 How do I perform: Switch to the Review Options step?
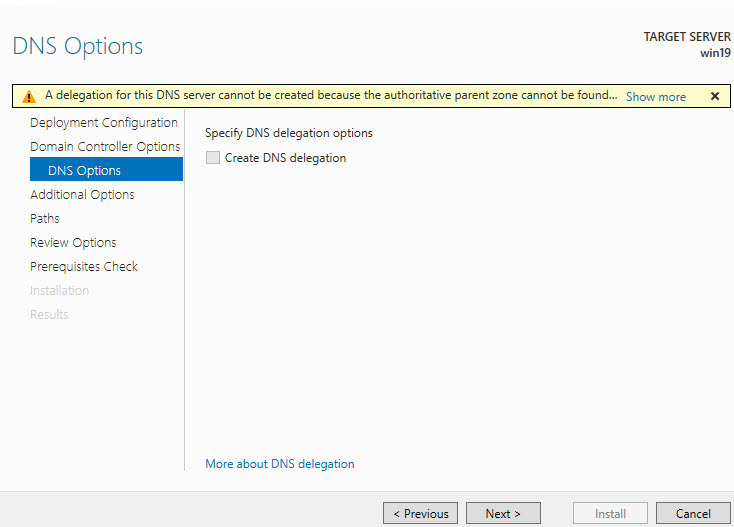(73, 243)
